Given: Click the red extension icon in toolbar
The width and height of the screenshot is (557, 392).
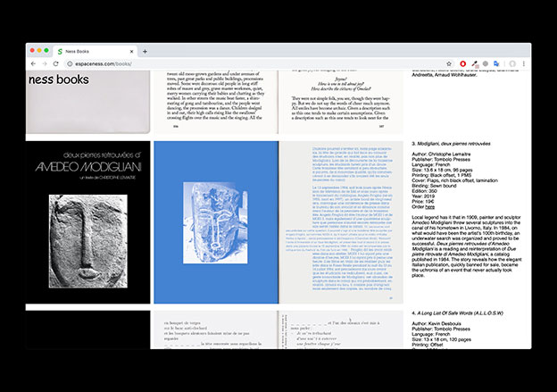Looking at the screenshot, I should click(461, 64).
